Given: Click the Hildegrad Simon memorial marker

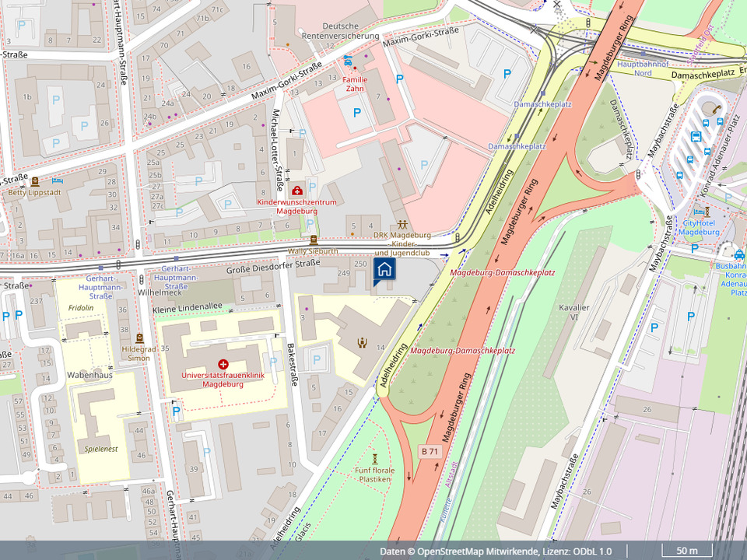Looking at the screenshot, I should (139, 338).
